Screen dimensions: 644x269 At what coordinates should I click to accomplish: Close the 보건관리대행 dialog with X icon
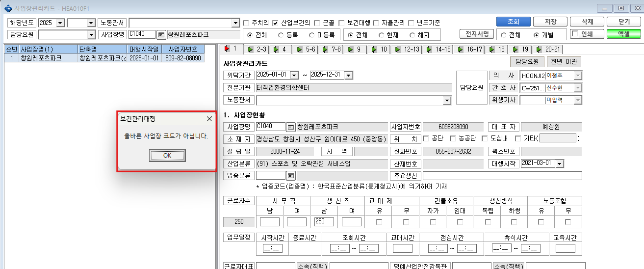[209, 119]
